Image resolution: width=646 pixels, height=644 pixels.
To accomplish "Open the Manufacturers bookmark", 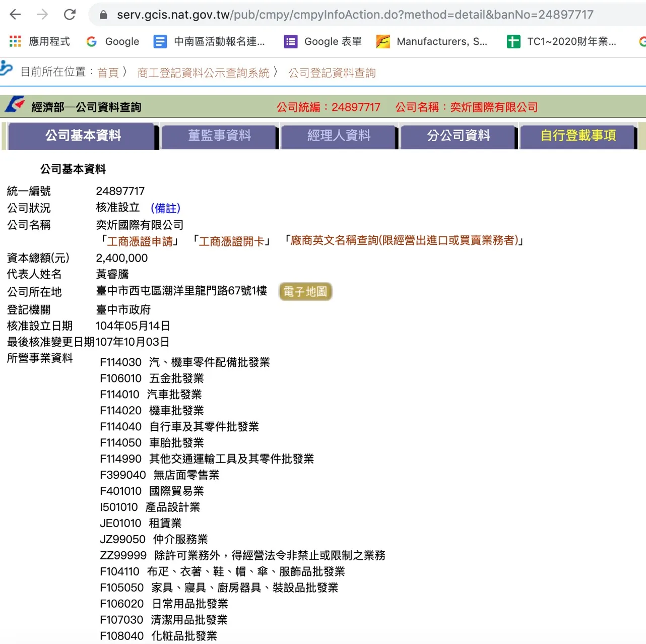I will (432, 41).
